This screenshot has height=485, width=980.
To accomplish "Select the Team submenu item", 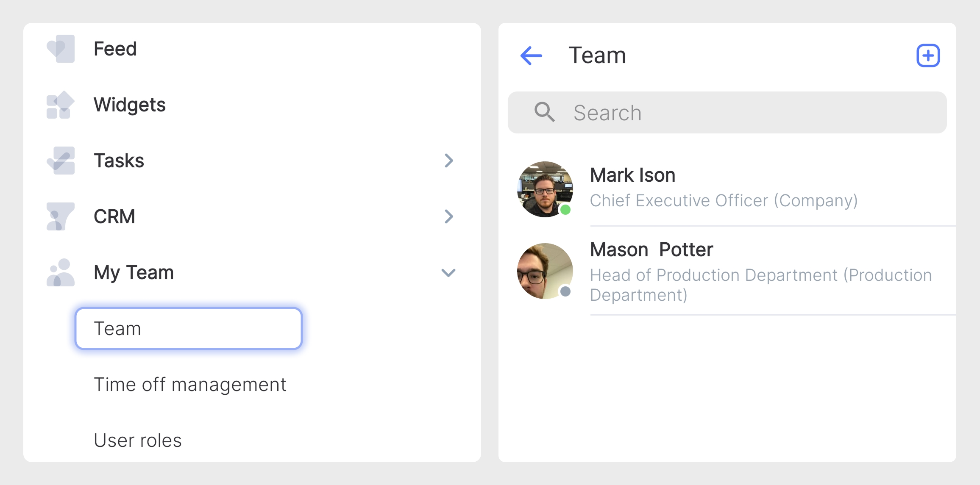I will (x=188, y=328).
